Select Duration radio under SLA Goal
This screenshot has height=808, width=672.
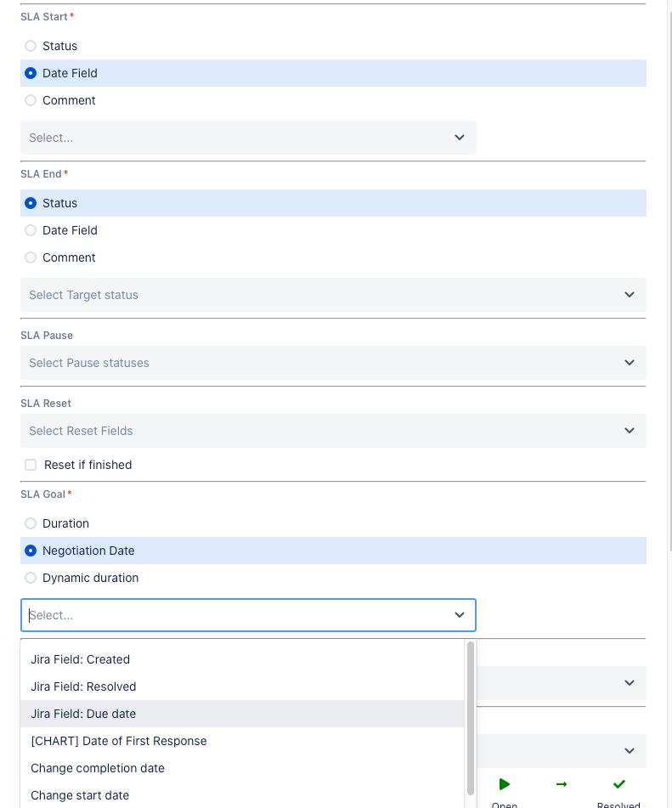(31, 523)
